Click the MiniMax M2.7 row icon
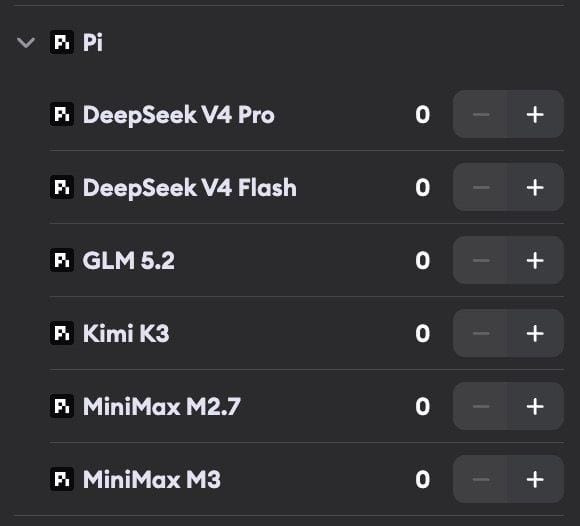 coord(62,406)
